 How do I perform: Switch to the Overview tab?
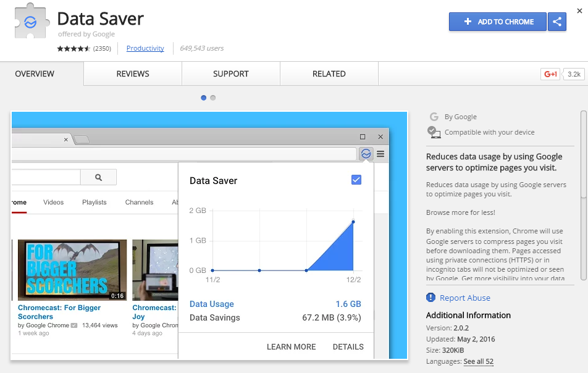click(42, 74)
